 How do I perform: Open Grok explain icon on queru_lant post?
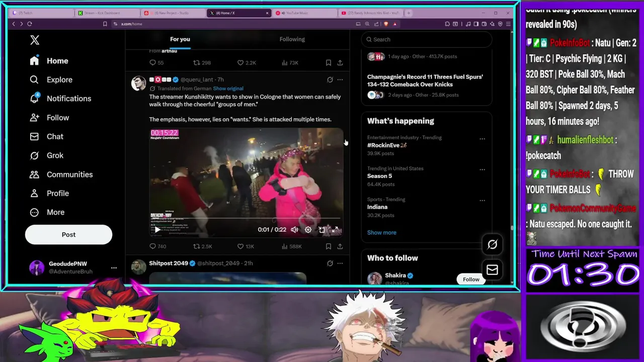click(x=330, y=79)
